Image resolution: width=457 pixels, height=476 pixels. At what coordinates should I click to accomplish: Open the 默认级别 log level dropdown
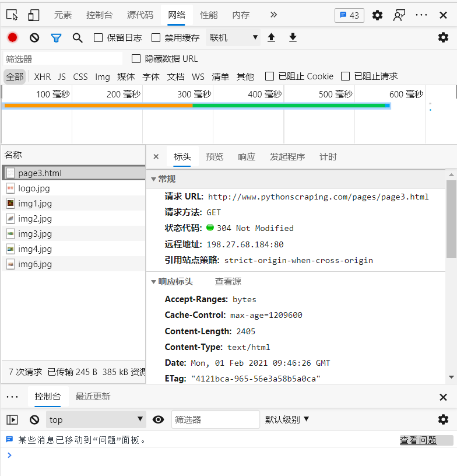click(x=287, y=419)
